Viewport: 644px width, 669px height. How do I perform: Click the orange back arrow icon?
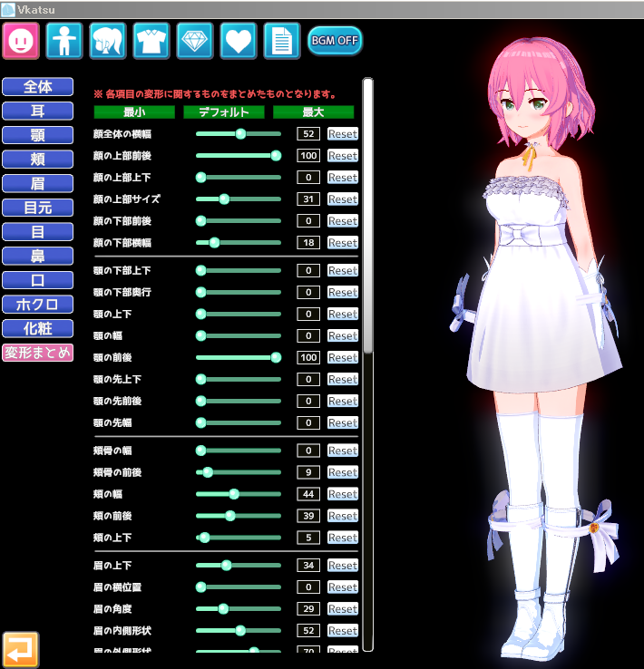tap(20, 649)
